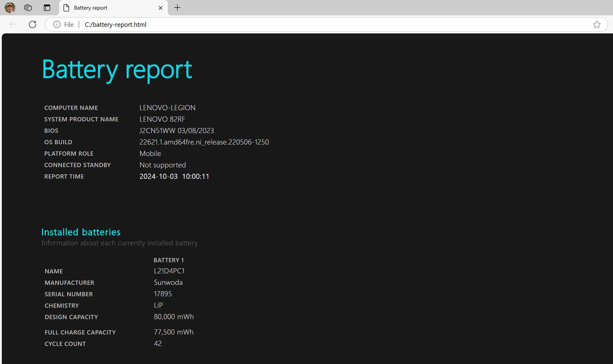Open the tab actions menu icon
Screen dimensions: 613x364
pyautogui.click(x=47, y=8)
